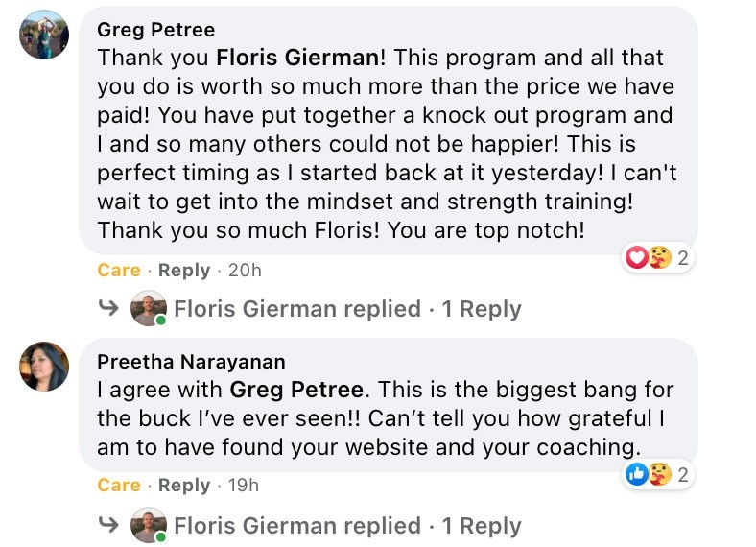View Greg Petree's profile picture

pos(44,35)
